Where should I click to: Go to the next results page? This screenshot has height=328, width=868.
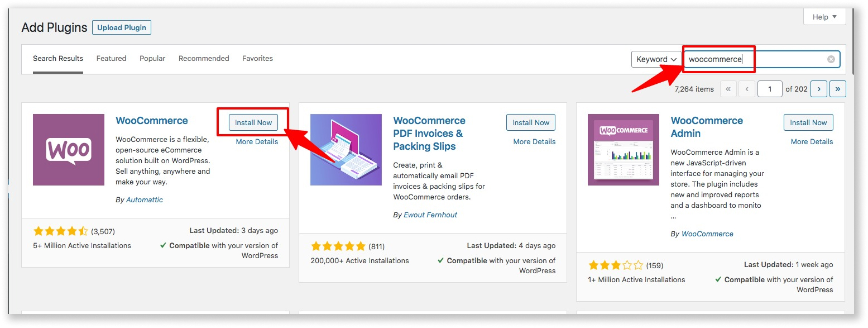819,89
